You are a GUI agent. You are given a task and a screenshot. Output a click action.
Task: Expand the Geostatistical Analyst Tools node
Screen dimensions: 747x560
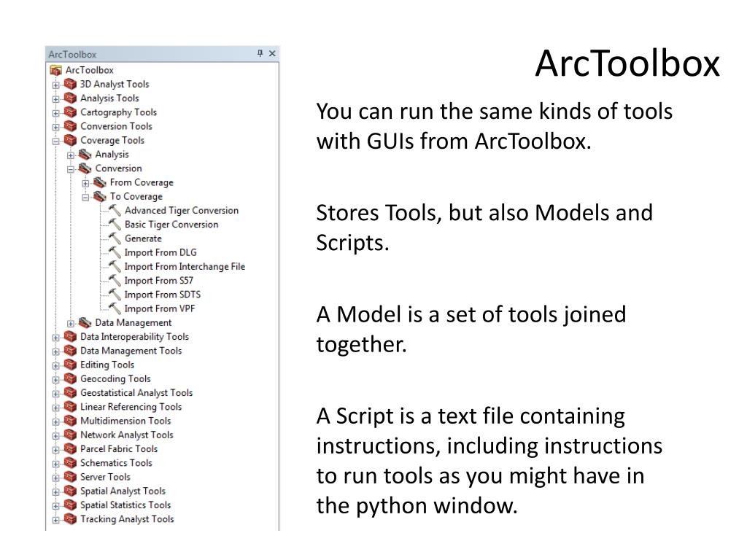click(55, 394)
